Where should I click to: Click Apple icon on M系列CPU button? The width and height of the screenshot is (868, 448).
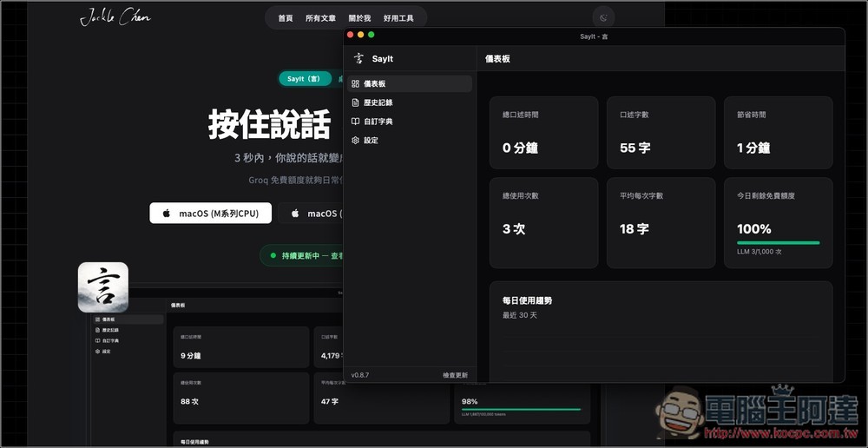click(166, 214)
